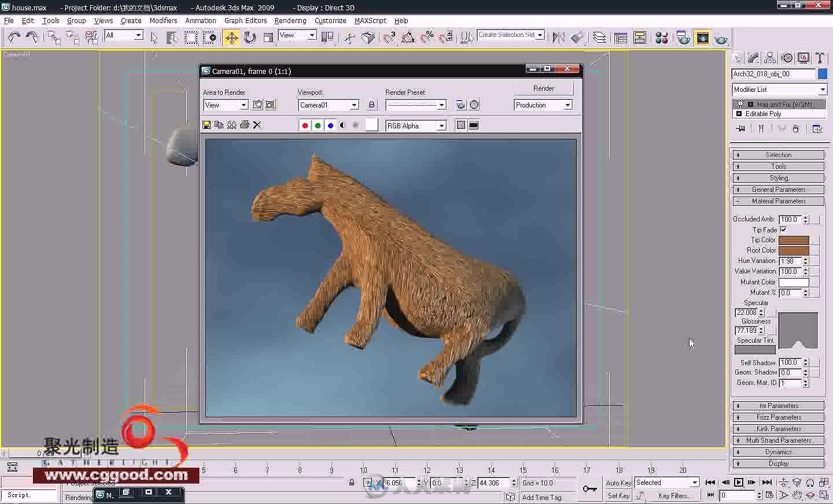833x504 pixels.
Task: Open the RGB Alpha channel dropdown
Action: coord(416,125)
